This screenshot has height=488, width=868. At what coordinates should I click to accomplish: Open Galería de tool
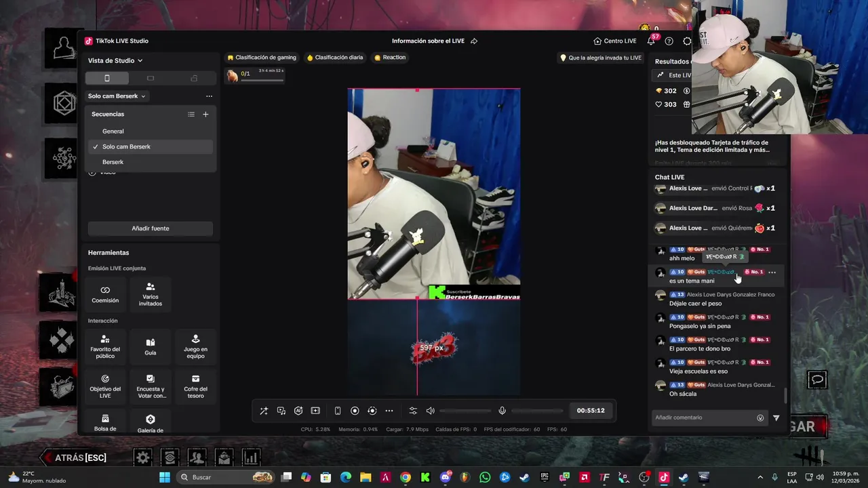click(151, 422)
